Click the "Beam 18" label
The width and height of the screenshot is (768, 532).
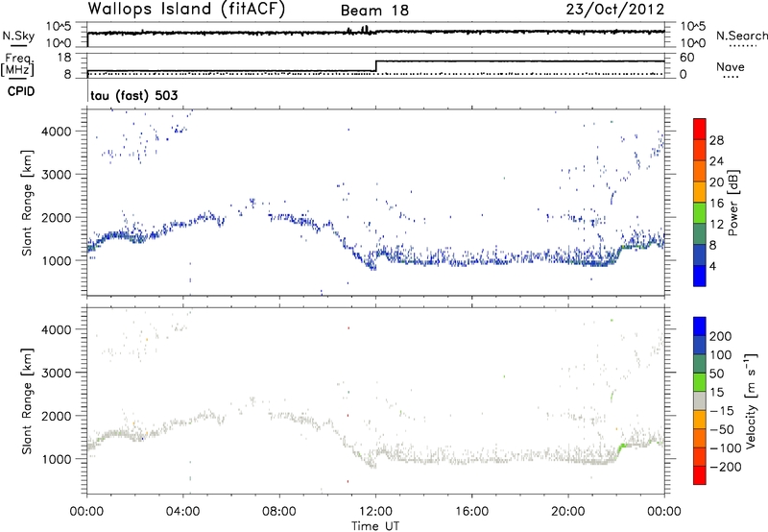pyautogui.click(x=374, y=11)
